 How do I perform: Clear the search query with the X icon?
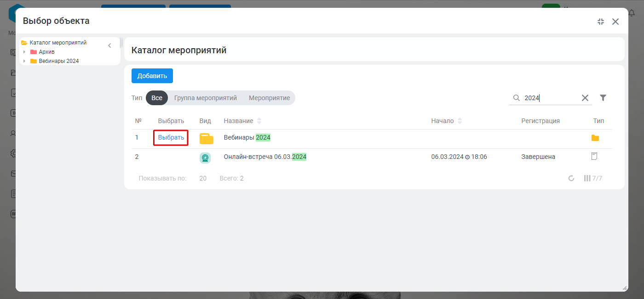tap(585, 98)
